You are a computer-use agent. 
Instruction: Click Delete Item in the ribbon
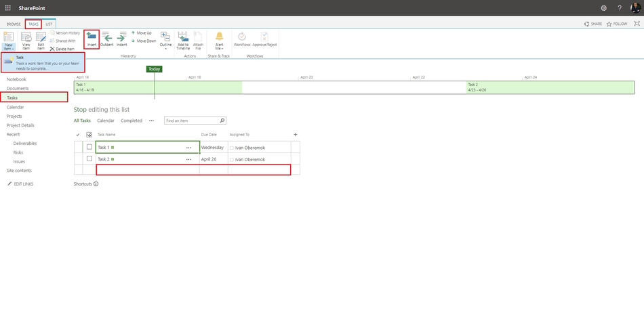[x=62, y=49]
